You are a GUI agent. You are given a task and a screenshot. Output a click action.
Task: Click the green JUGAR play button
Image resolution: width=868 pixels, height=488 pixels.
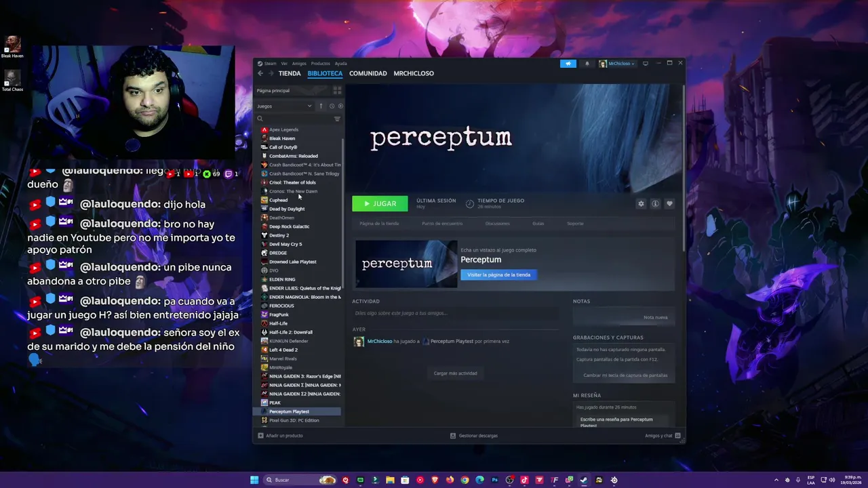380,203
